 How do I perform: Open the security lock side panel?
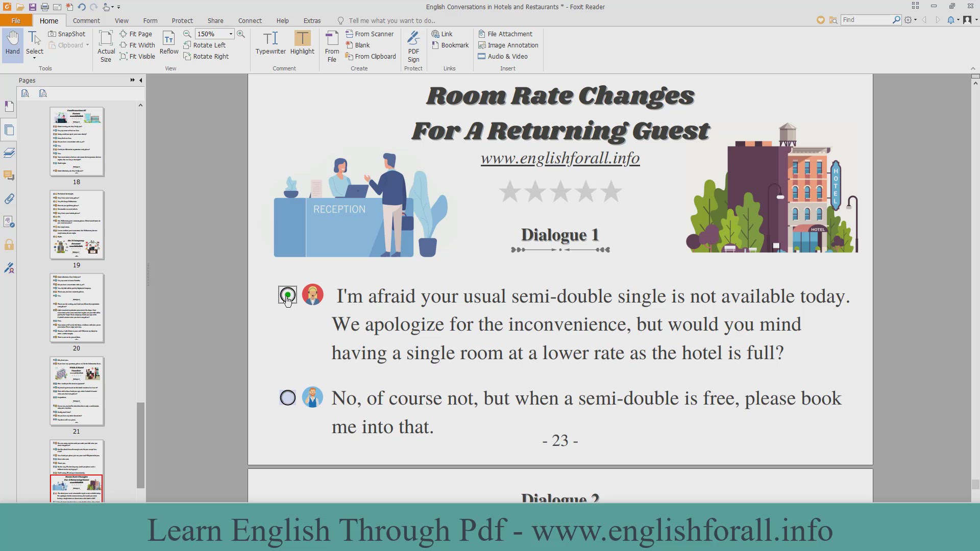coord(9,245)
